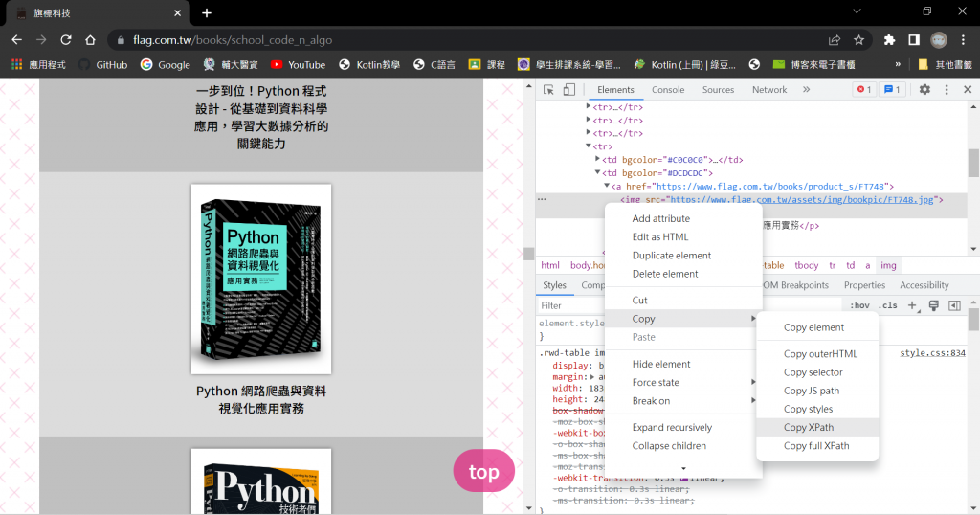The height and width of the screenshot is (515, 980).
Task: Click the share page icon in address bar
Action: click(835, 40)
